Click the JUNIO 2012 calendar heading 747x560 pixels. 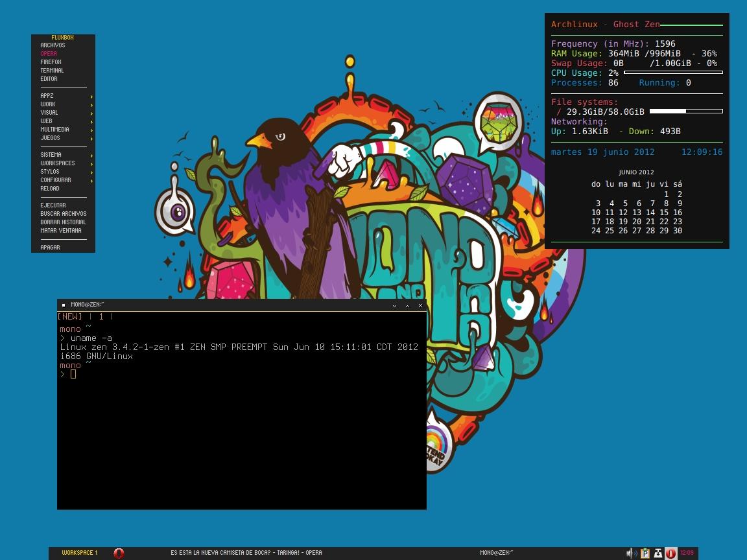tap(637, 172)
